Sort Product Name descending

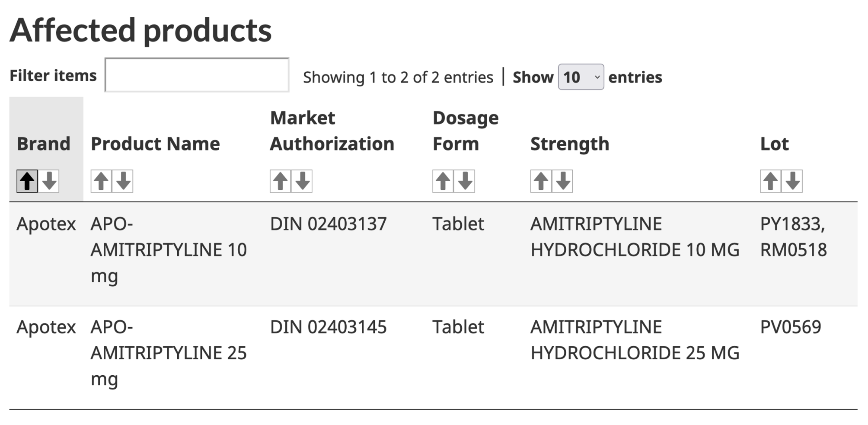click(x=124, y=181)
